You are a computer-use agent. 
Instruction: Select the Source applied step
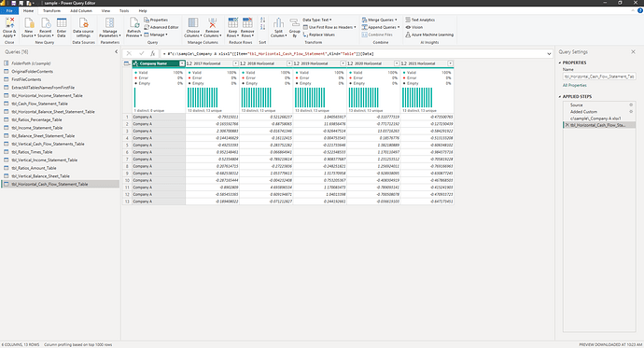pos(599,105)
